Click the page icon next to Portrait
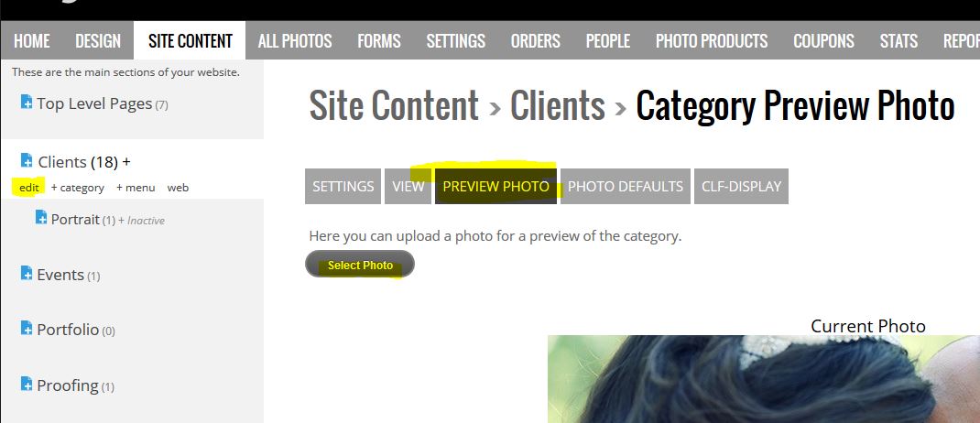The width and height of the screenshot is (980, 423). [x=41, y=217]
